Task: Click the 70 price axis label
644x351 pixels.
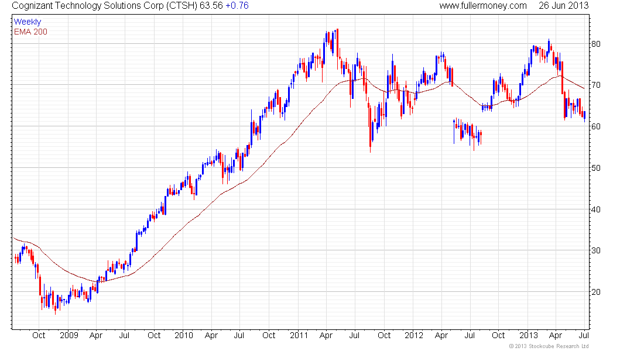Action: [595, 85]
